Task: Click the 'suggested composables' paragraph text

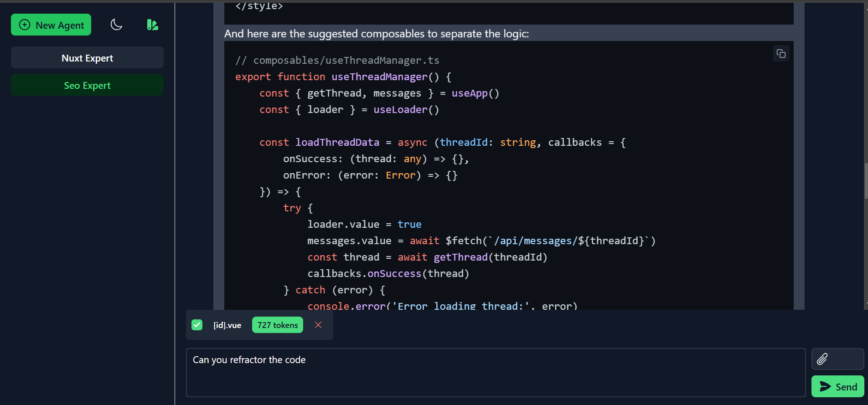Action: tap(376, 34)
